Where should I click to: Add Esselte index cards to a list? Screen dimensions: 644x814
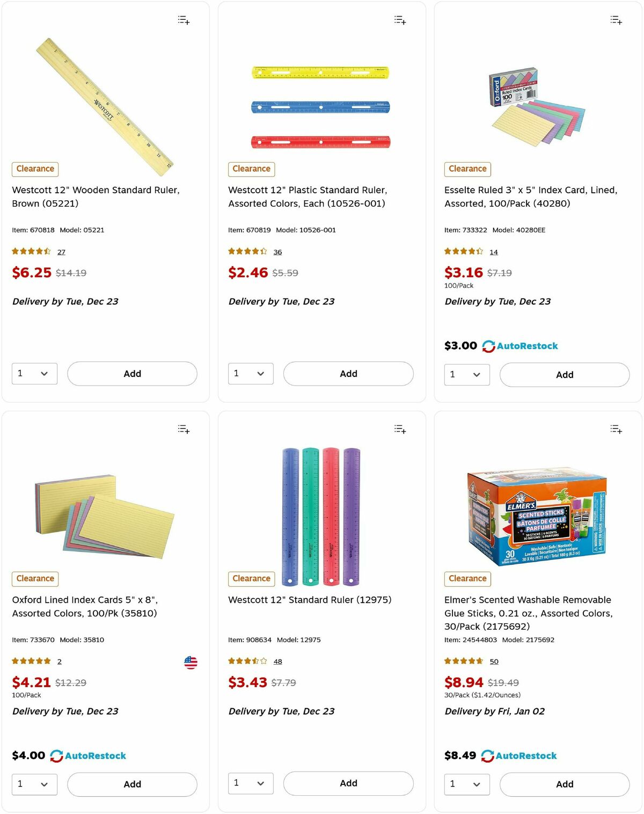pos(616,20)
